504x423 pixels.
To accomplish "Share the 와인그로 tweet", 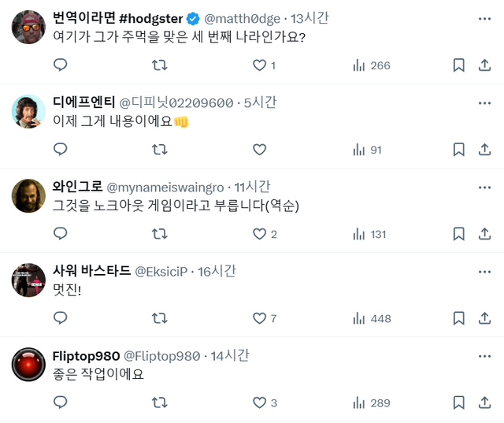I will pyautogui.click(x=485, y=234).
